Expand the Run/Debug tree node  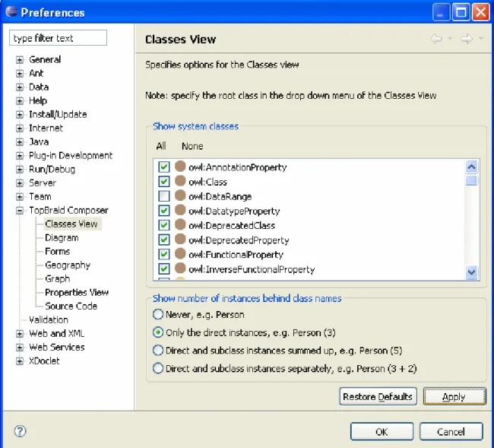click(x=20, y=170)
